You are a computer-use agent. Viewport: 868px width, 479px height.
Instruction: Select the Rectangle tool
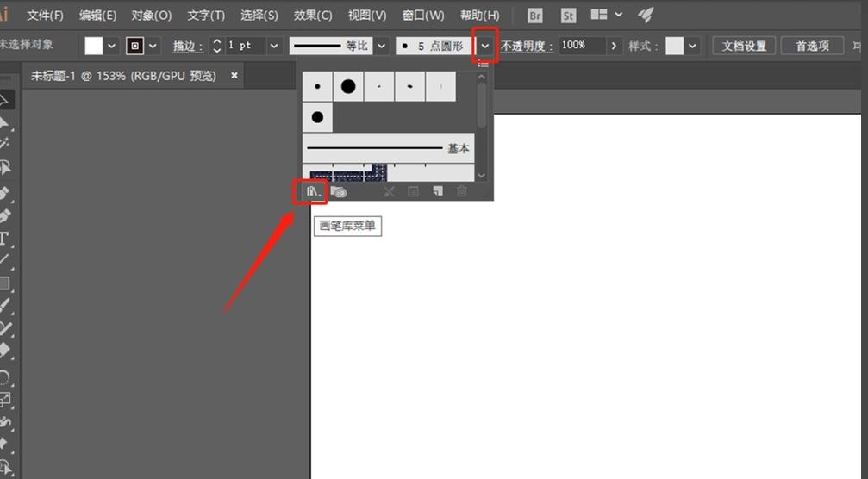pyautogui.click(x=4, y=283)
